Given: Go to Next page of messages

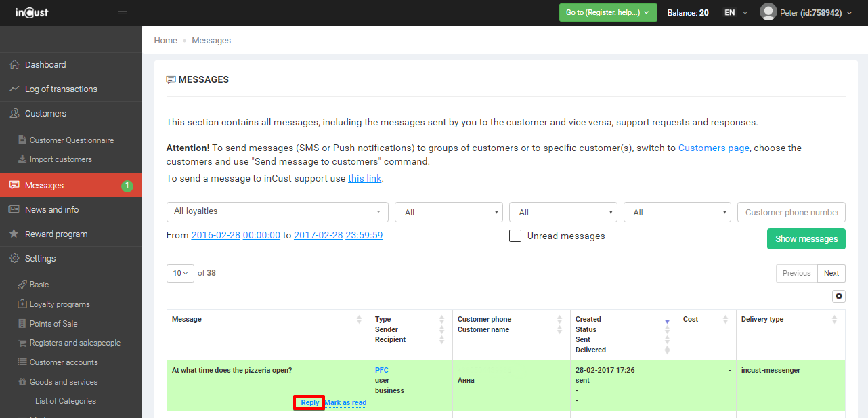Looking at the screenshot, I should [831, 273].
